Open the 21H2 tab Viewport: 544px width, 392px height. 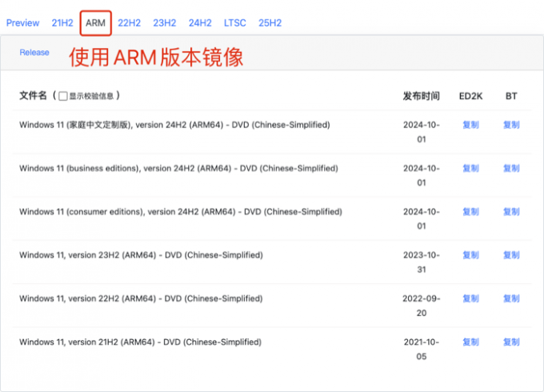tap(62, 23)
